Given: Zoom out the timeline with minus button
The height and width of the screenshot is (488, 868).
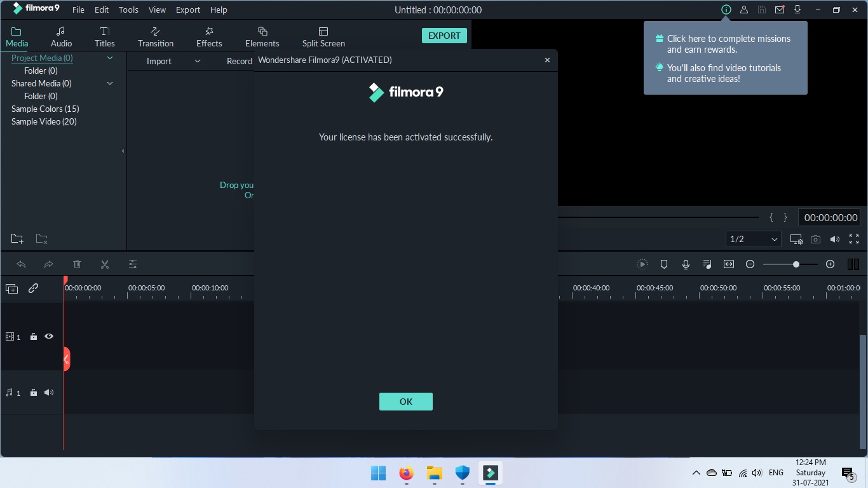Looking at the screenshot, I should click(750, 264).
